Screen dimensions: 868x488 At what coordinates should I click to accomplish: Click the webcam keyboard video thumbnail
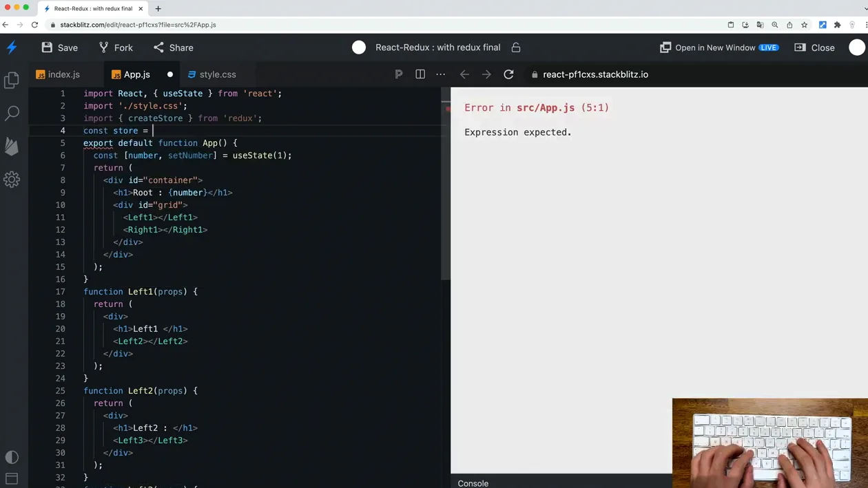[x=770, y=443]
